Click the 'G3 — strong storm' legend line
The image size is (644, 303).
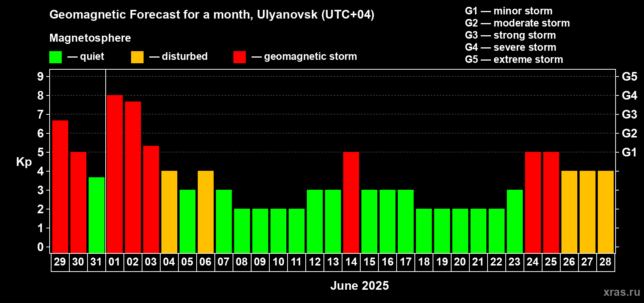[510, 35]
